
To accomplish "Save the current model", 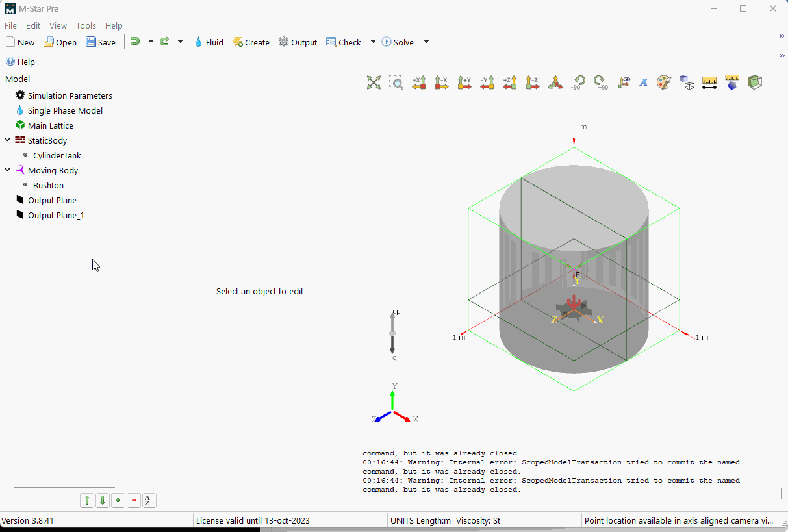I will [x=101, y=42].
